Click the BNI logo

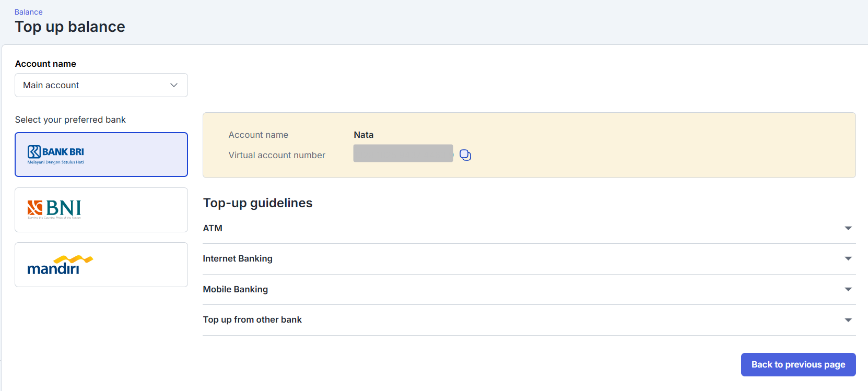[54, 209]
